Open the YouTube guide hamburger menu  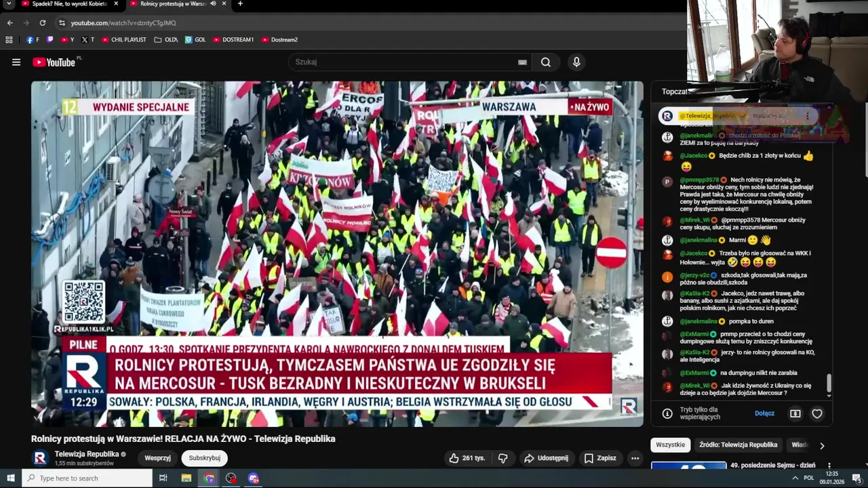pos(16,62)
